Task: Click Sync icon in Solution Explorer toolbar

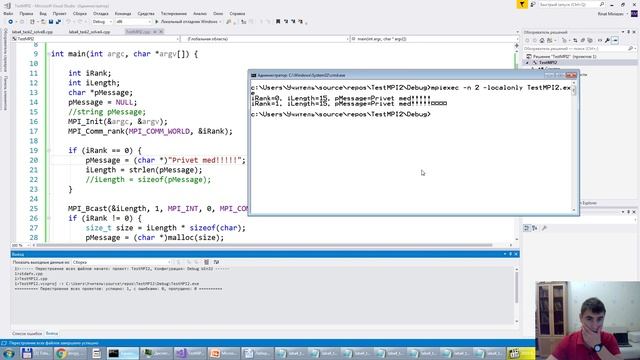Action: coord(575,40)
